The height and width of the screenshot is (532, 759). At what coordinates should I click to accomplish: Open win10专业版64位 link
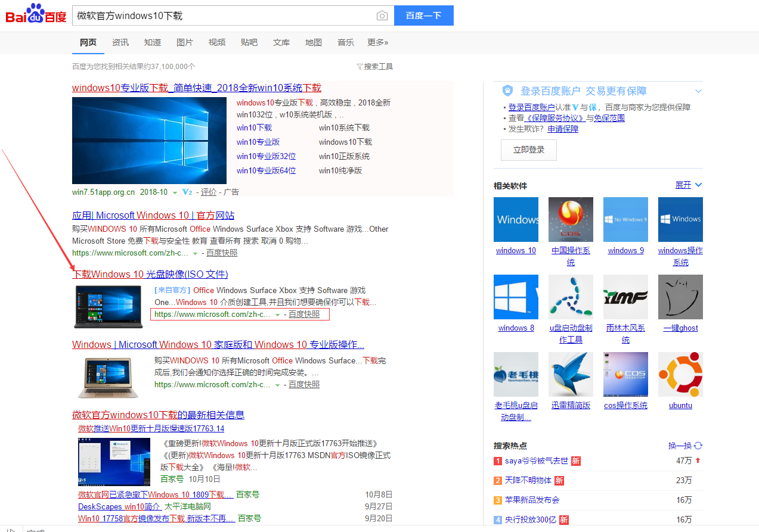click(267, 170)
